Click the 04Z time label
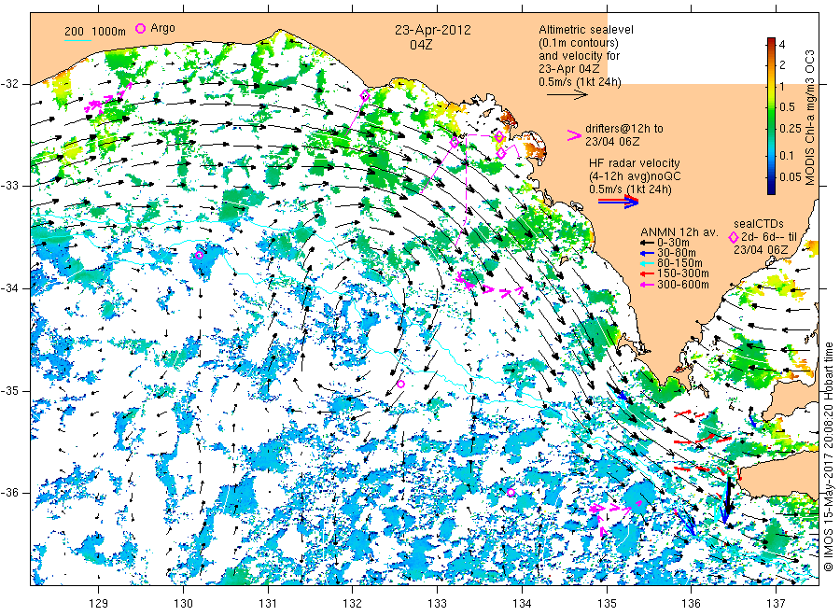840x616 pixels. click(421, 45)
